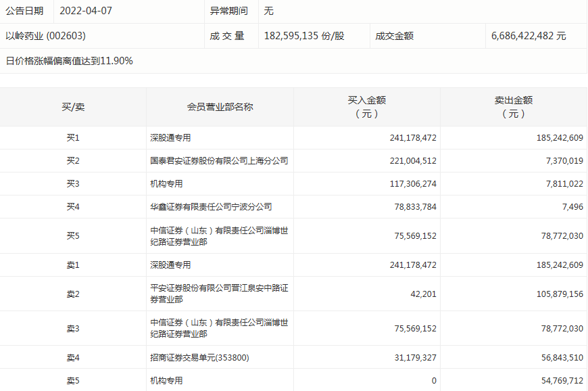Select sell amount 54,769,712

(562, 381)
